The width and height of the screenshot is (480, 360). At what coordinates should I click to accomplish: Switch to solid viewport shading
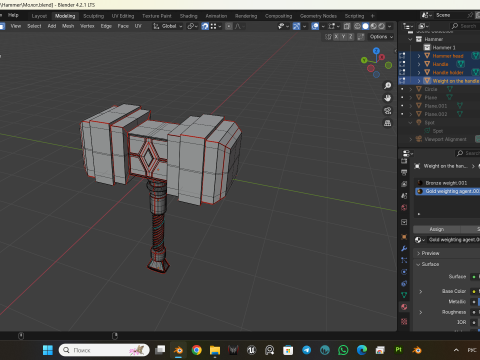(366, 26)
